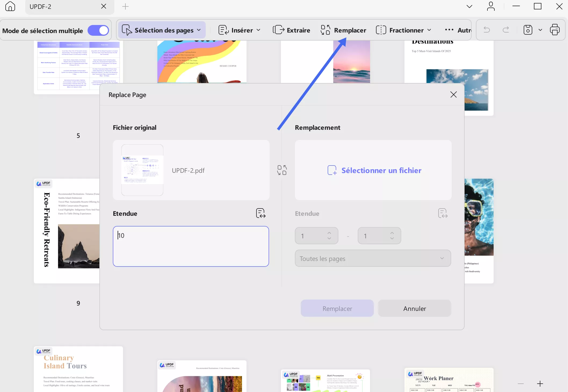Image resolution: width=568 pixels, height=392 pixels.
Task: Toggle Mode de sélection multiple switch
Action: [98, 30]
